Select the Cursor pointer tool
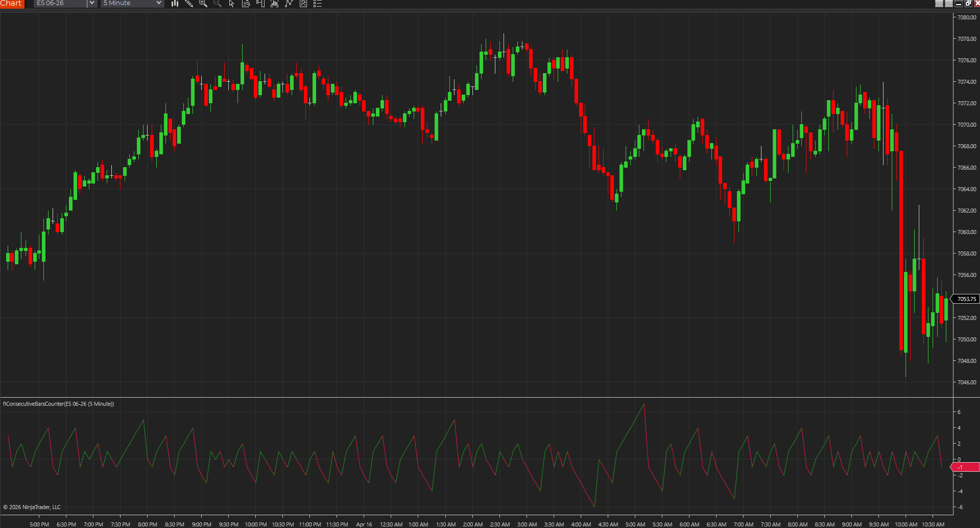This screenshot has height=528, width=980. pyautogui.click(x=231, y=4)
